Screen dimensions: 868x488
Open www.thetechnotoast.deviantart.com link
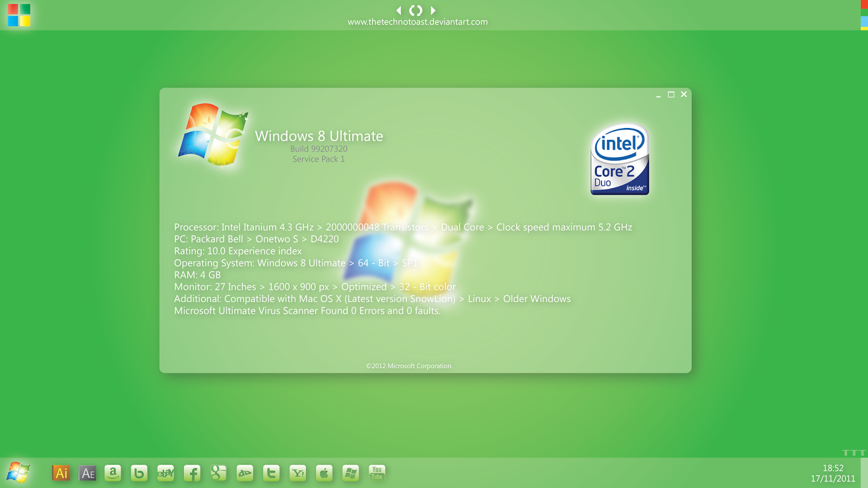click(418, 22)
